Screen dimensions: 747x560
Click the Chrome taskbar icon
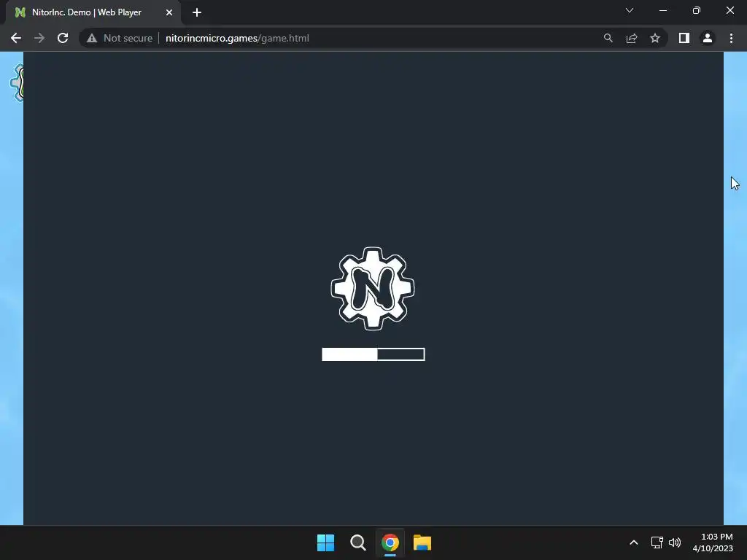[390, 542]
